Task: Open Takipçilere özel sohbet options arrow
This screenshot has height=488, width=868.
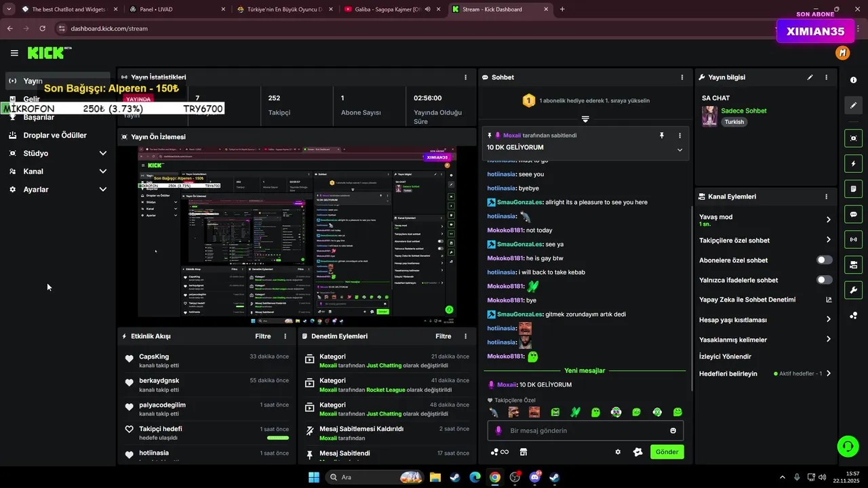Action: [x=828, y=240]
